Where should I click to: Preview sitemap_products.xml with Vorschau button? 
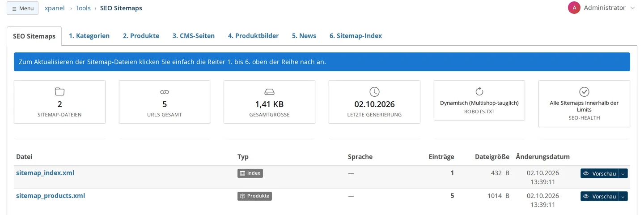pyautogui.click(x=599, y=196)
